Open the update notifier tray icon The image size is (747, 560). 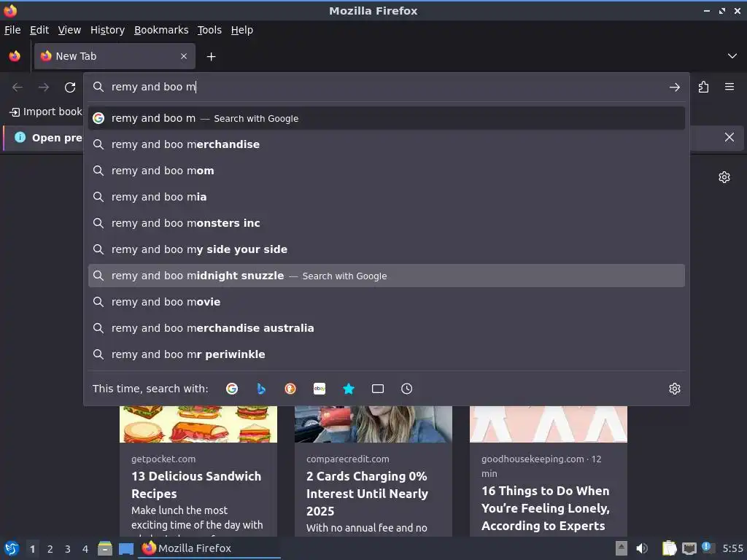coord(708,548)
